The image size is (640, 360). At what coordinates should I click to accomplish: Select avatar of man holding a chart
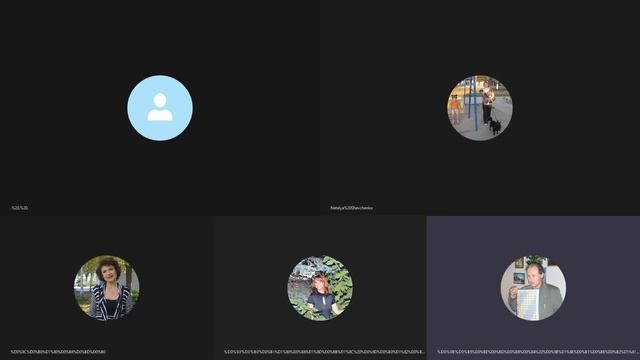pos(533,288)
